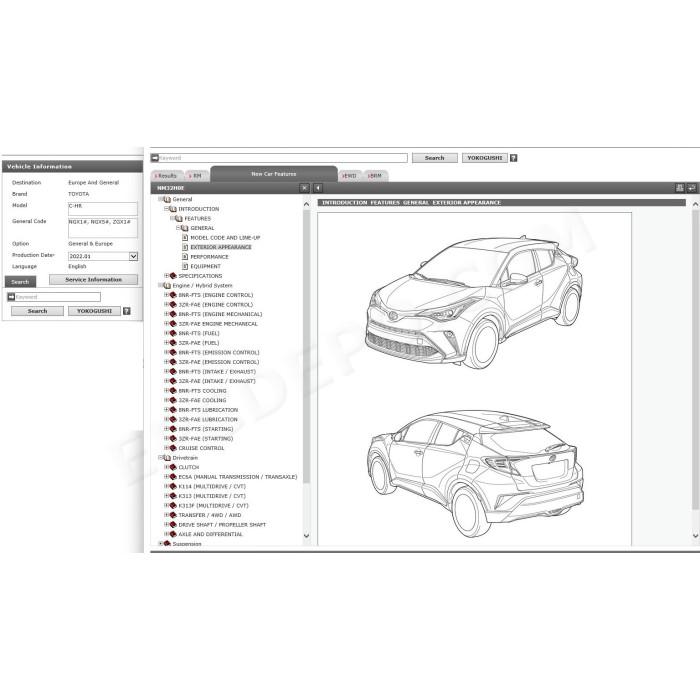700x700 pixels.
Task: Click YOKOGUSHI button in Vehicle Information panel
Action: pos(94,311)
